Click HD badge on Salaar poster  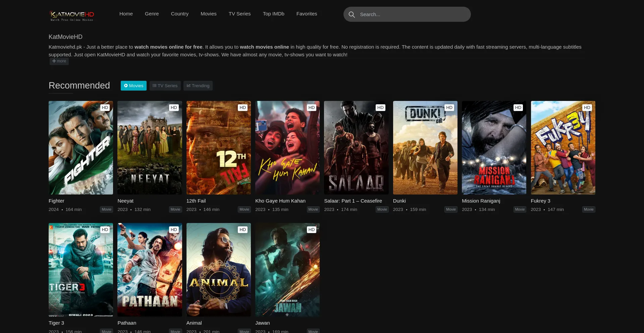380,108
